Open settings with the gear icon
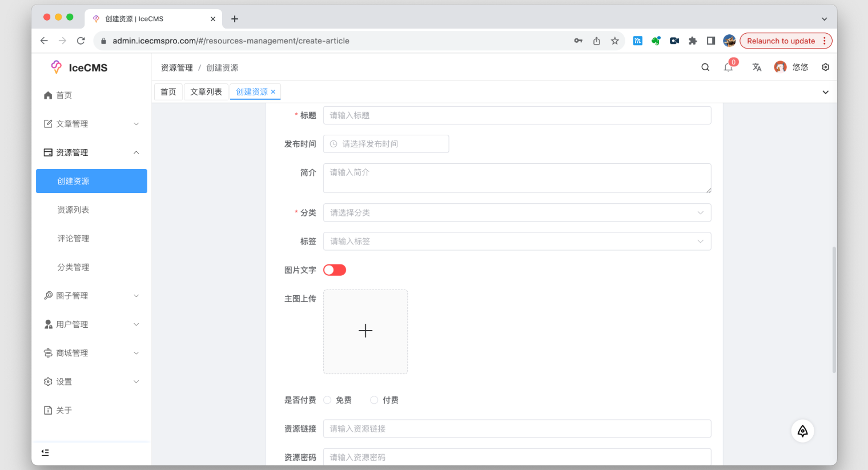 [825, 67]
